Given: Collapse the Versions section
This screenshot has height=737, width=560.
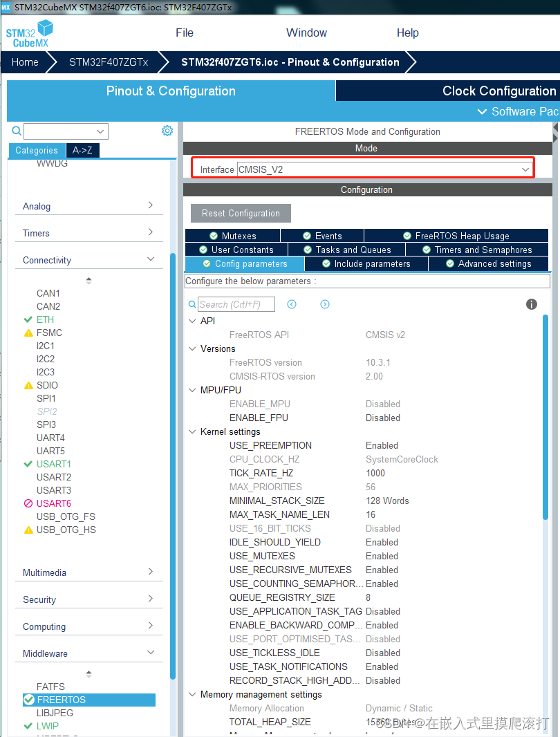Looking at the screenshot, I should pyautogui.click(x=192, y=348).
